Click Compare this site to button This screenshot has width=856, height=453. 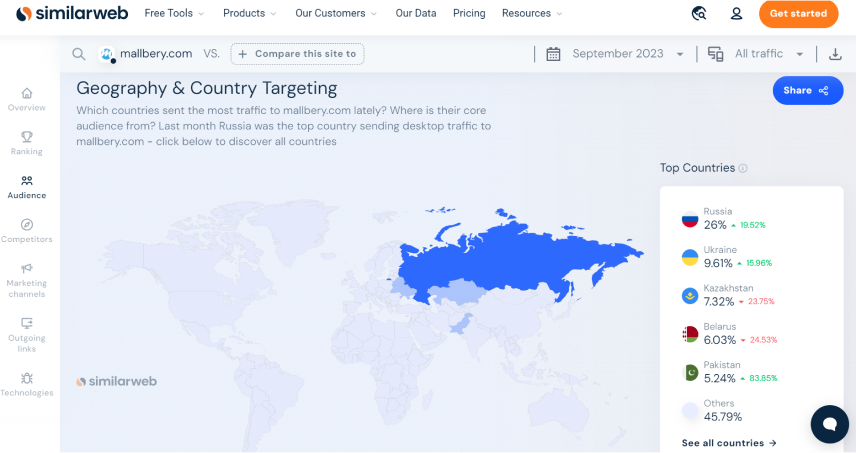point(298,54)
